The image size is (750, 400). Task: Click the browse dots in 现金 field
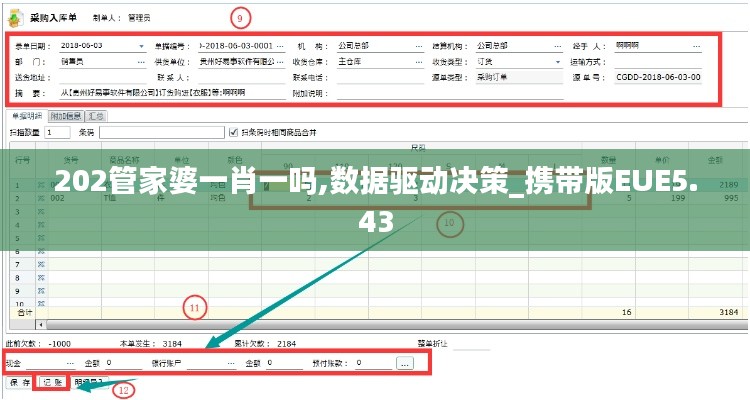(x=69, y=363)
